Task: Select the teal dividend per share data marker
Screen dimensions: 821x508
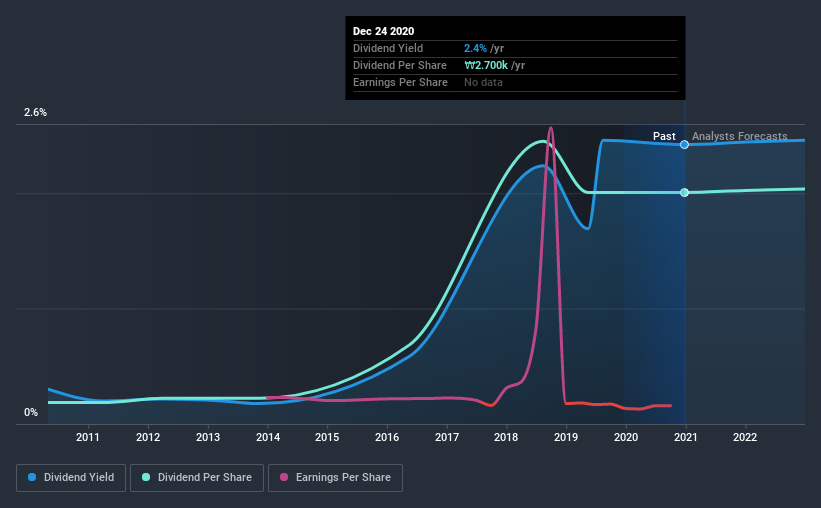Action: (x=684, y=193)
